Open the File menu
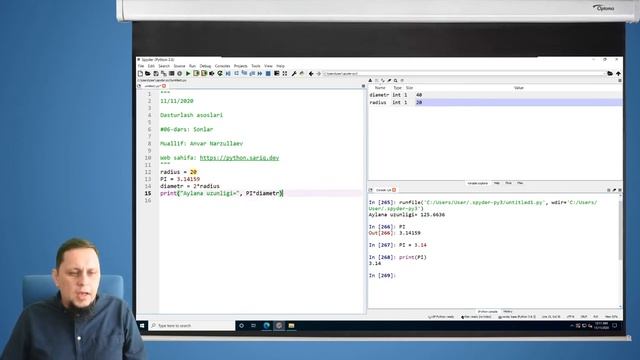The height and width of the screenshot is (360, 640). pos(141,66)
